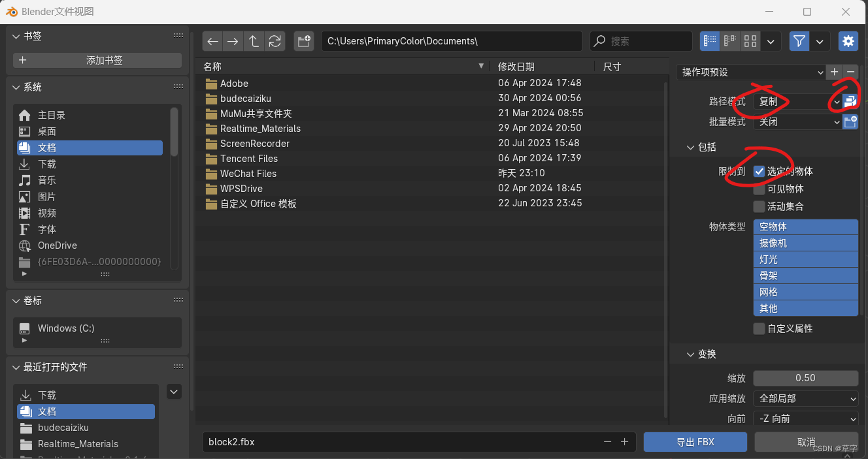Open the budecaiziku folder in file list
The height and width of the screenshot is (459, 868).
tap(431, 98)
